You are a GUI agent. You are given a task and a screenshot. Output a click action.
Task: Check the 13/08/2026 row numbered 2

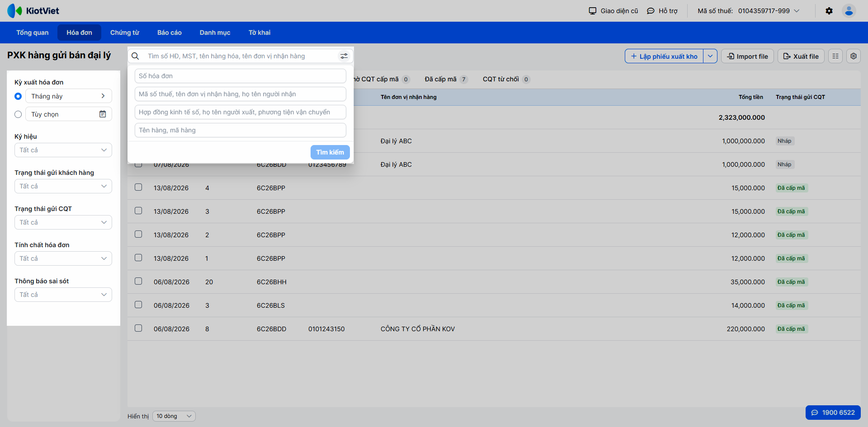click(x=138, y=234)
